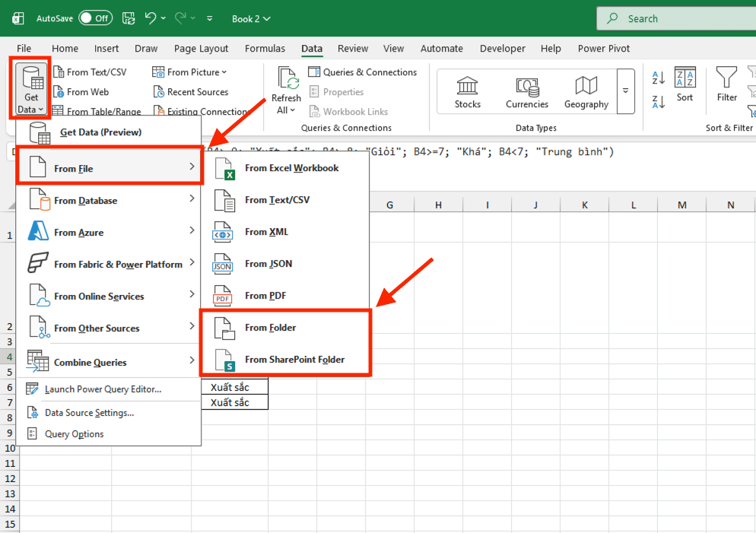This screenshot has width=756, height=533.
Task: Expand the Data Types gallery
Action: pyautogui.click(x=625, y=91)
